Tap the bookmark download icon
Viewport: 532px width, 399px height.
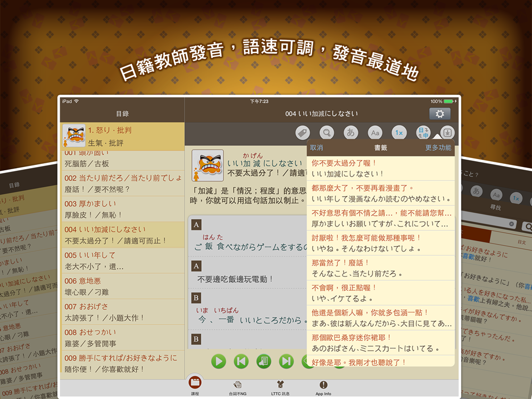pyautogui.click(x=447, y=132)
